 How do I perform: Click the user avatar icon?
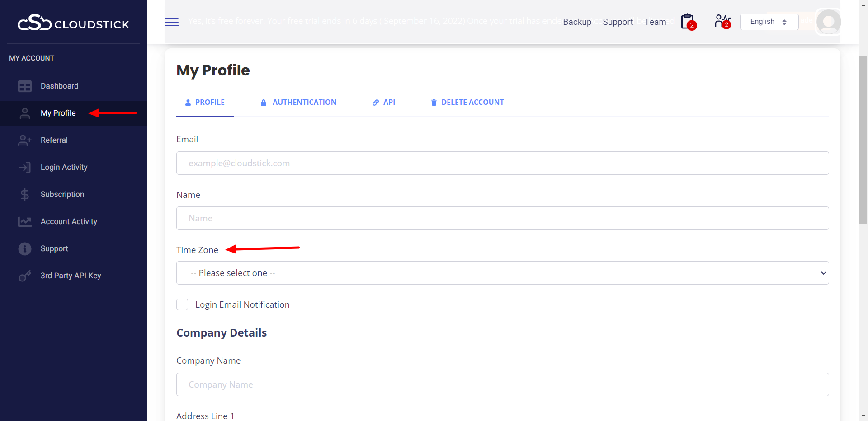(x=828, y=22)
